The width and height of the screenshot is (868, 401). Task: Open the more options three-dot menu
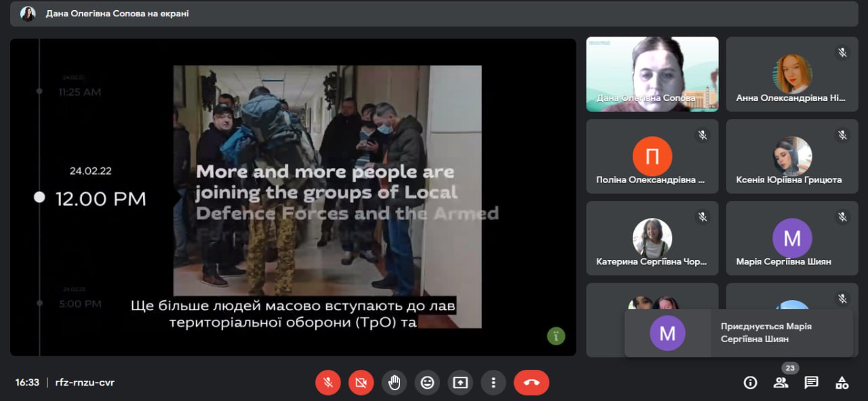click(494, 383)
